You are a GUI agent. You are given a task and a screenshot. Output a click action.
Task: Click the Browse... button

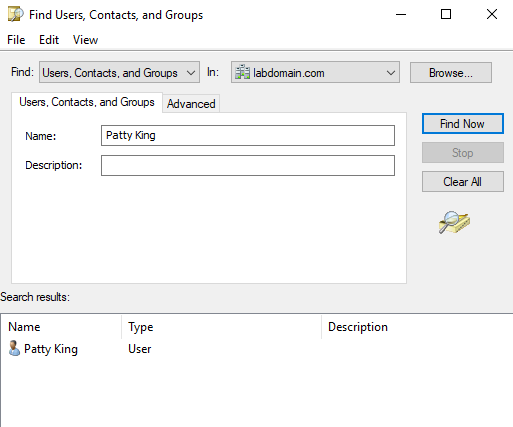[451, 73]
